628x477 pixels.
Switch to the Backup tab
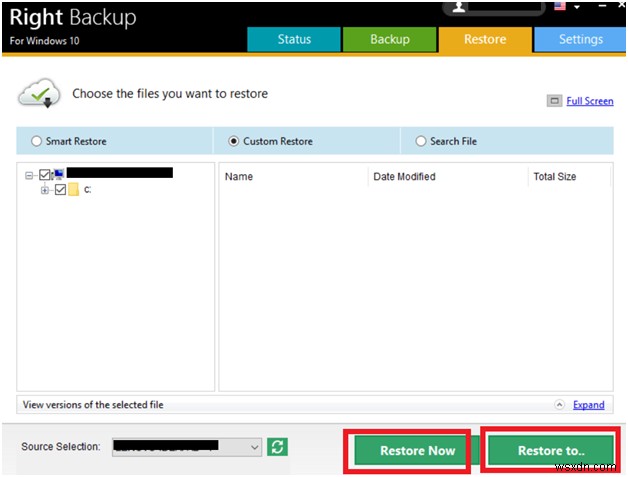[389, 39]
